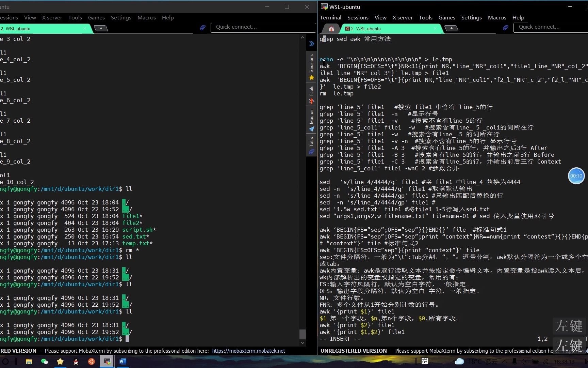The width and height of the screenshot is (588, 368).
Task: Click the 'file2*' entry in ll output
Action: (132, 223)
